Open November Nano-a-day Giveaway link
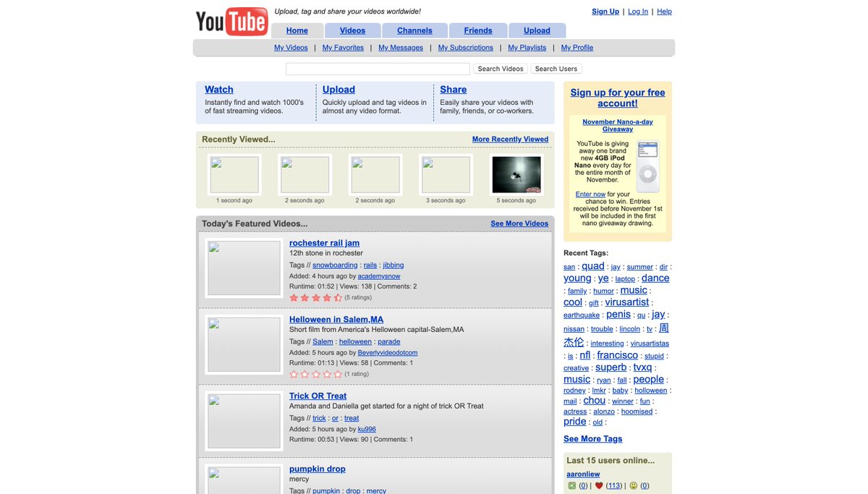The height and width of the screenshot is (494, 868). [618, 126]
